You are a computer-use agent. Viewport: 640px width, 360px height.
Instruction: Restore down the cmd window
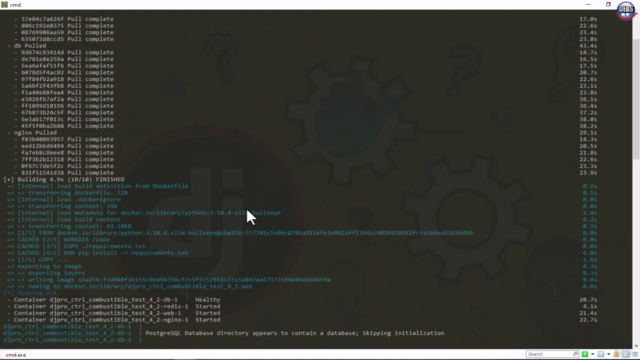(608, 4)
